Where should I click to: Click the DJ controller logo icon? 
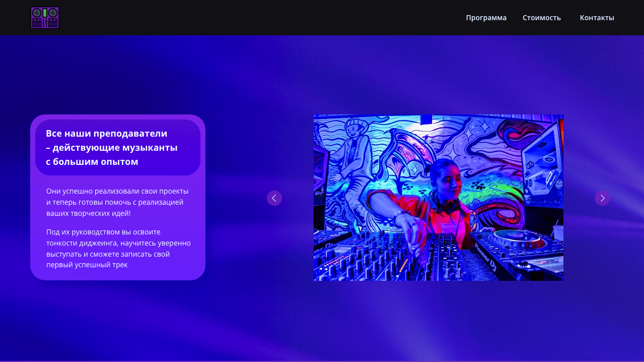click(45, 18)
